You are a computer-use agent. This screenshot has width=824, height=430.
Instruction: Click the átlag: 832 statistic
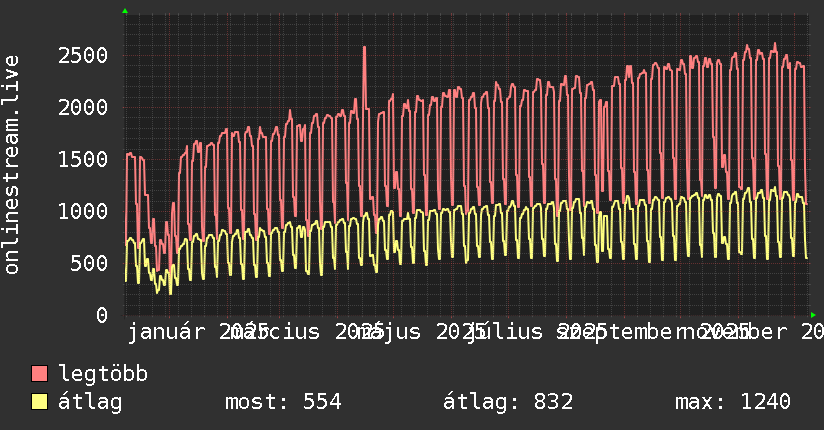pyautogui.click(x=508, y=402)
